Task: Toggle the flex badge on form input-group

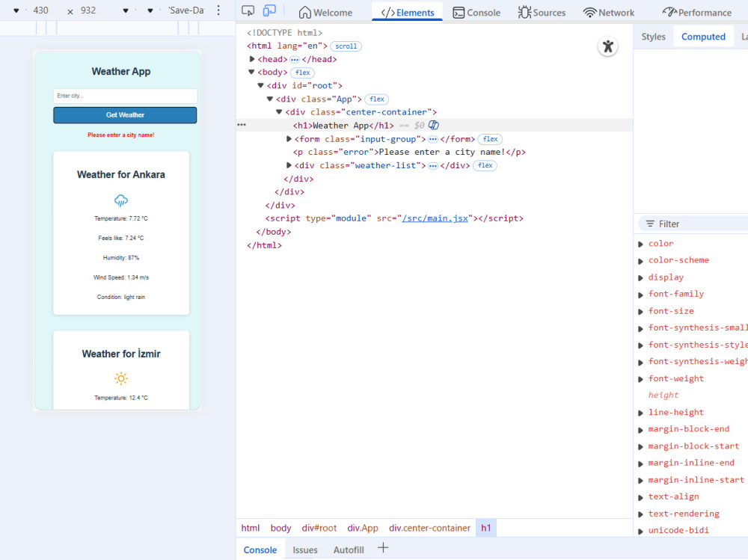Action: click(490, 139)
